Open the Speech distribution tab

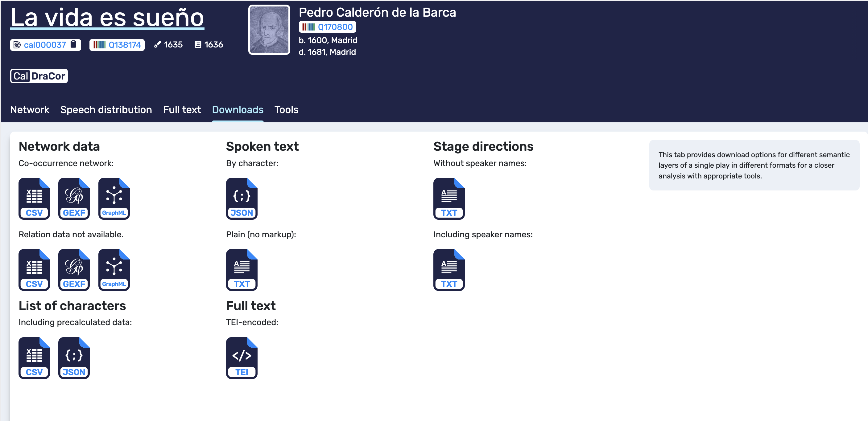click(x=106, y=110)
